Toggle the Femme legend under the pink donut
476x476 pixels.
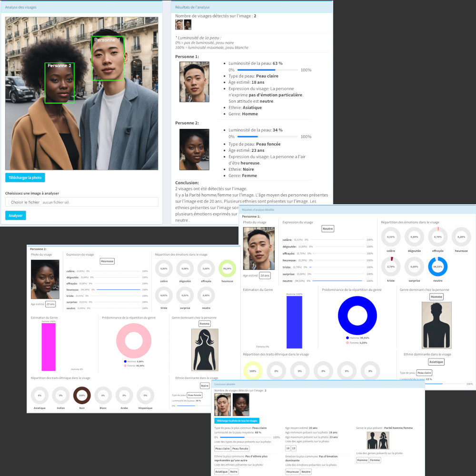(134, 366)
